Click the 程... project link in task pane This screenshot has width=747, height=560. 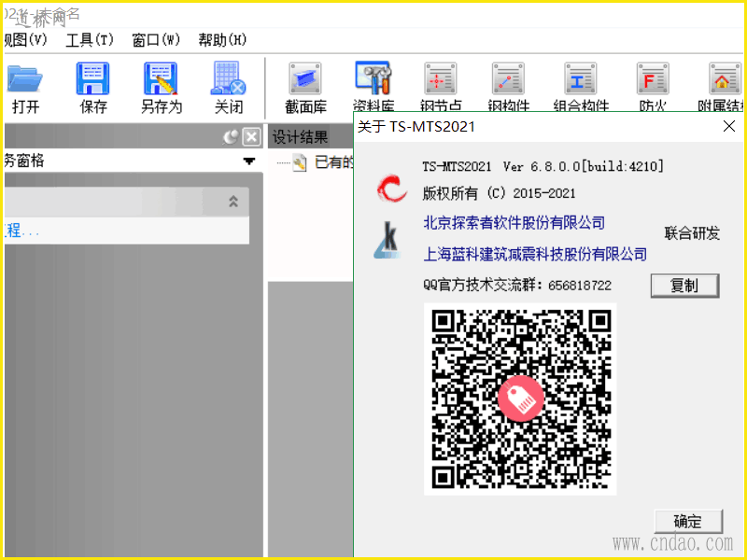(21, 231)
